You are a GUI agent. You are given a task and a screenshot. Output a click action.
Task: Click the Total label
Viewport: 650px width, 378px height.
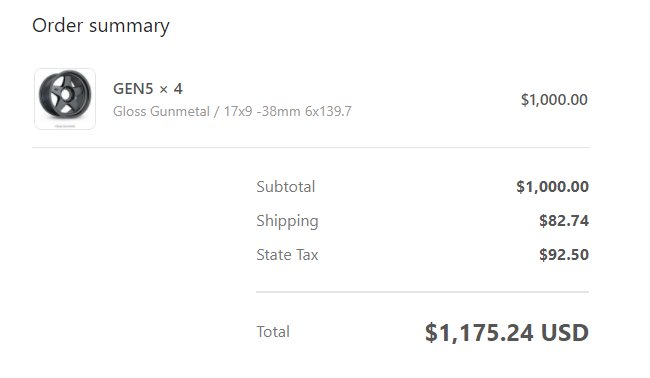point(273,332)
